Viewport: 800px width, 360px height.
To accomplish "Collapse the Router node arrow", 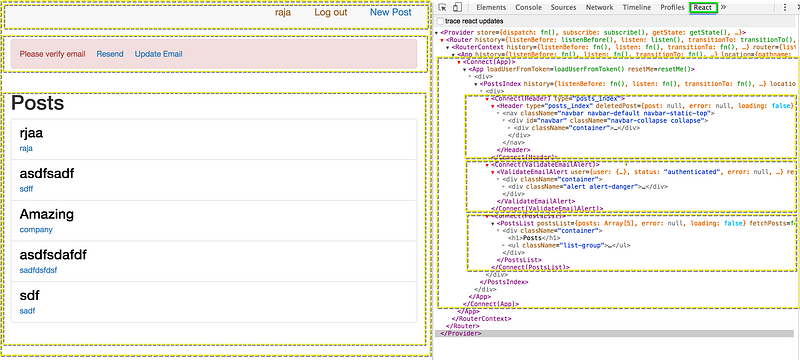I will [443, 40].
